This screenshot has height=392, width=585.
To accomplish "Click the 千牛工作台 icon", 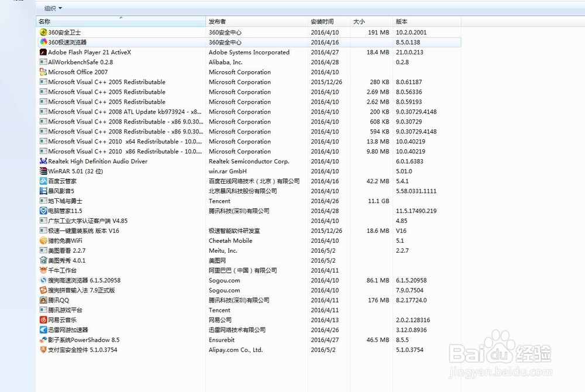I will (x=43, y=270).
